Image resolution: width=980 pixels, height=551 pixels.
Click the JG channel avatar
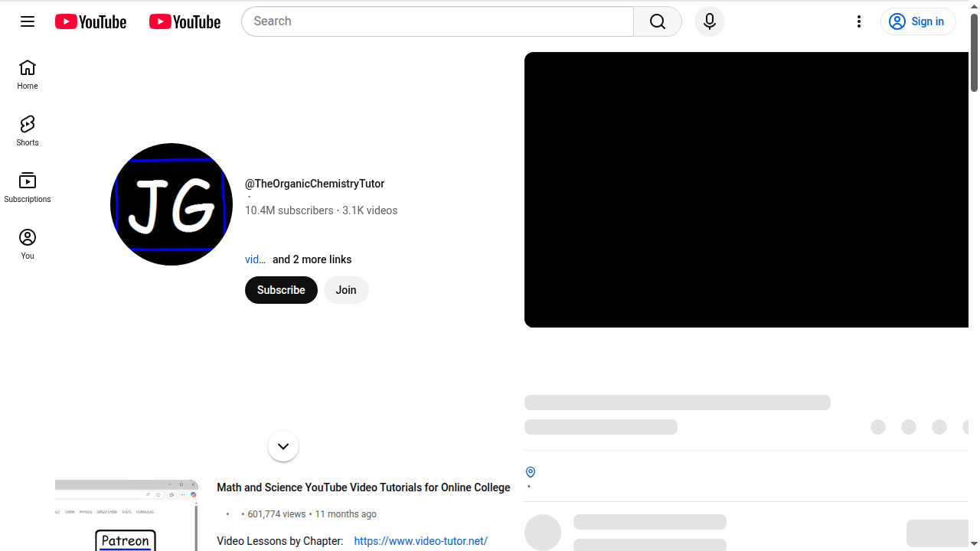pyautogui.click(x=171, y=204)
